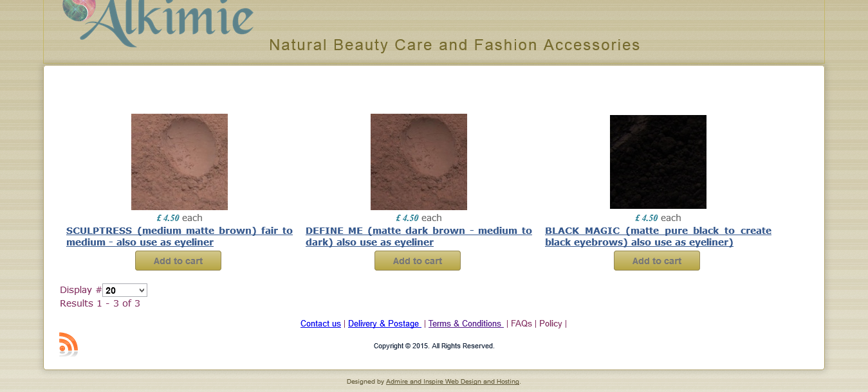Open the Terms & Conditions link

[x=466, y=324]
